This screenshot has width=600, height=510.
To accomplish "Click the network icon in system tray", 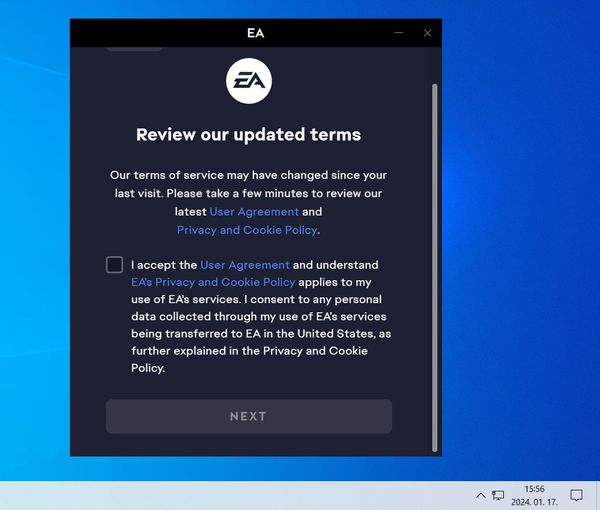I will click(498, 495).
